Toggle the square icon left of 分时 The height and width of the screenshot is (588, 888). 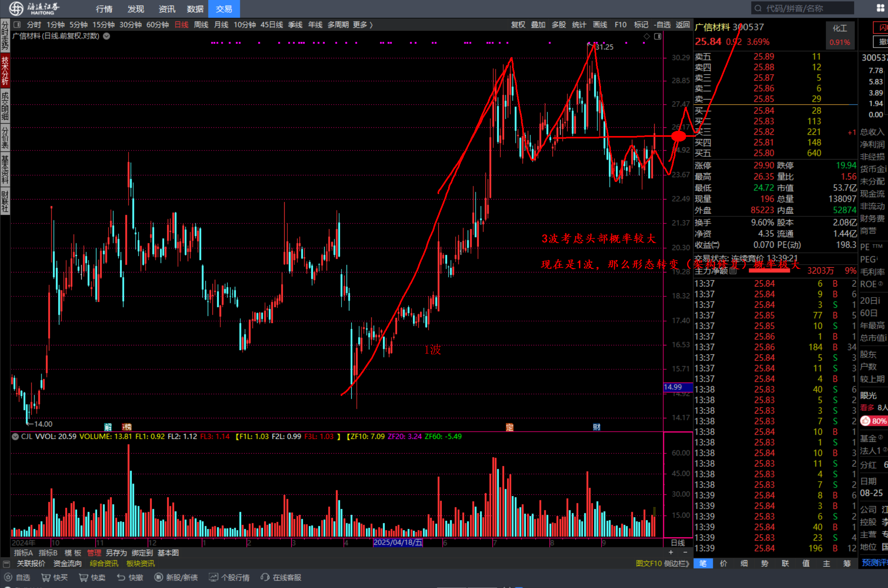17,25
